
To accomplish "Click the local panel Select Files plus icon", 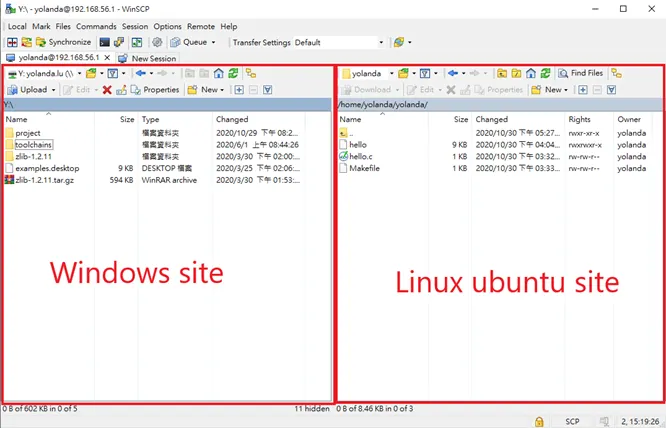I will [x=239, y=90].
